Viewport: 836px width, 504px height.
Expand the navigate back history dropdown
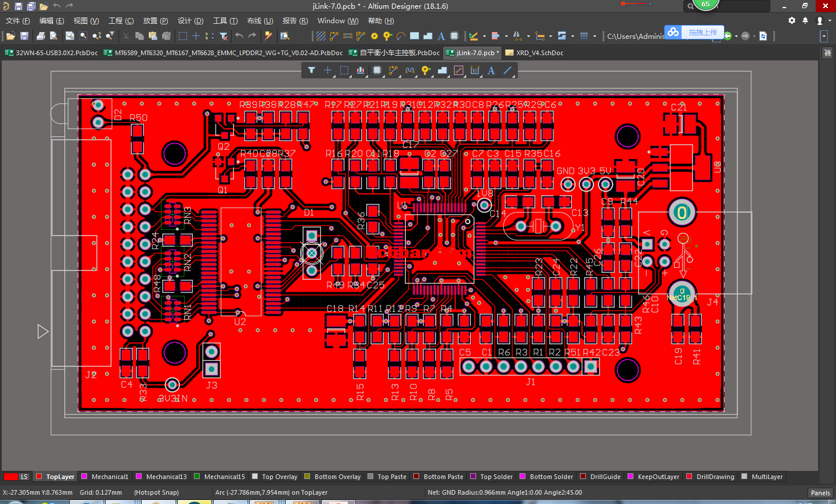(736, 36)
